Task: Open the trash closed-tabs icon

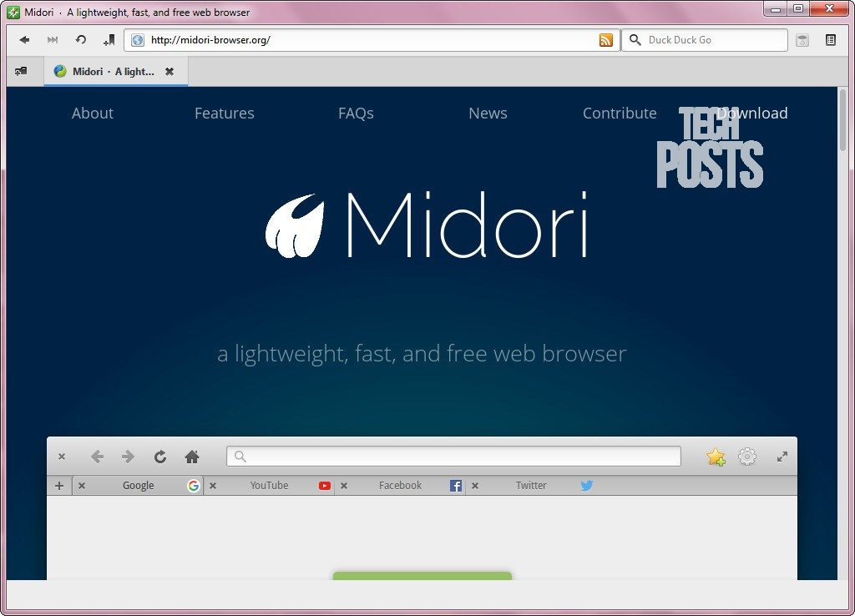Action: point(802,40)
